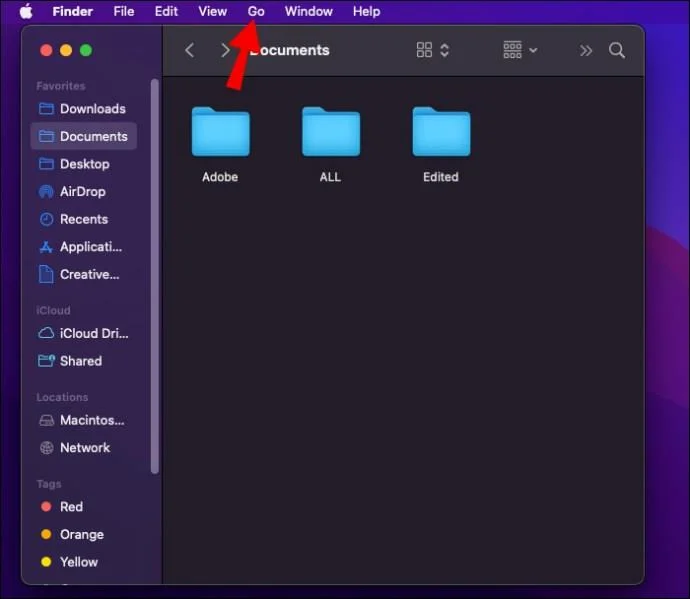
Task: Open the group-by items icon
Action: tap(513, 50)
